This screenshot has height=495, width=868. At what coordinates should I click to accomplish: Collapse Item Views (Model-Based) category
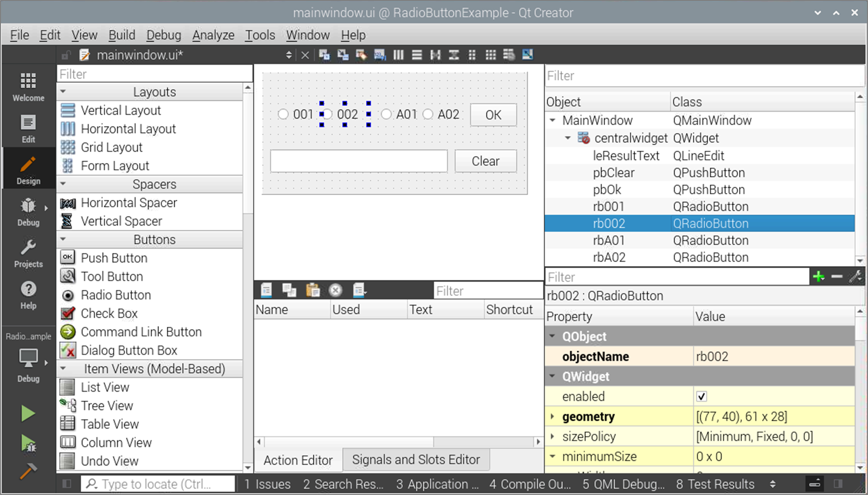point(63,368)
